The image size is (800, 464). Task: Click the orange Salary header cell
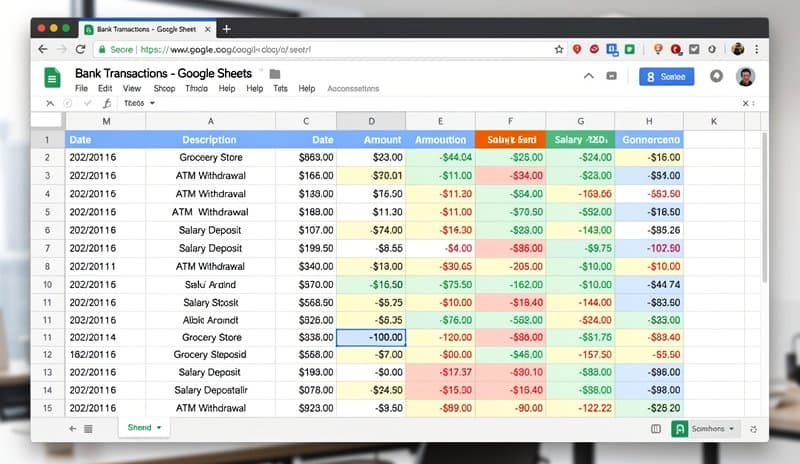pyautogui.click(x=511, y=139)
